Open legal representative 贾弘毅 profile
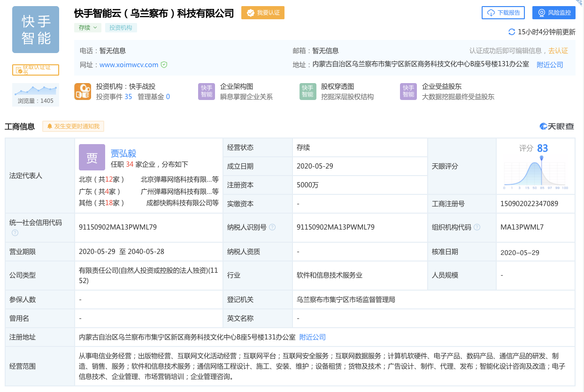The height and width of the screenshot is (392, 584). 123,153
